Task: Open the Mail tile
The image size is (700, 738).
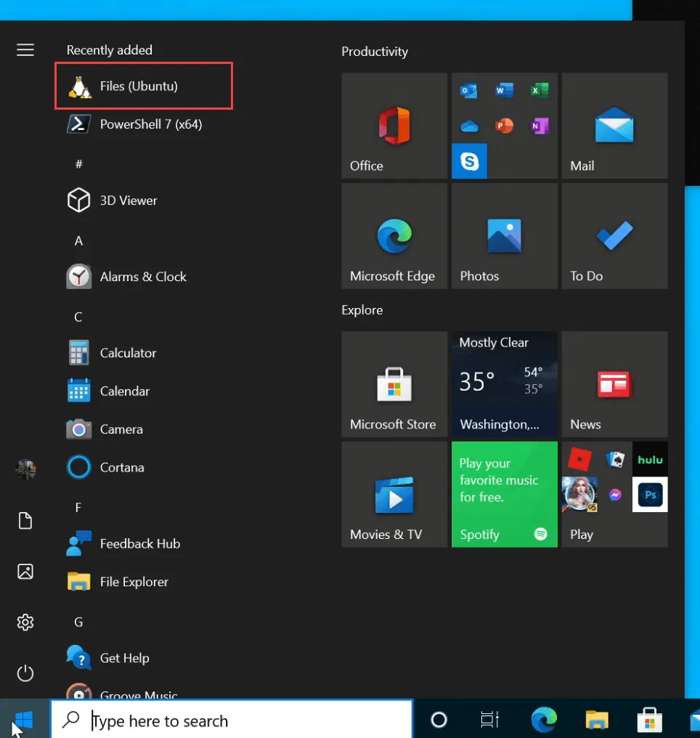Action: pos(614,126)
